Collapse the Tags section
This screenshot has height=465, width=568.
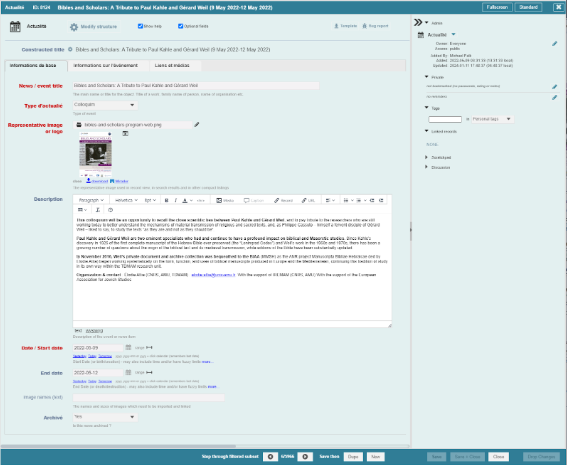tap(426, 108)
